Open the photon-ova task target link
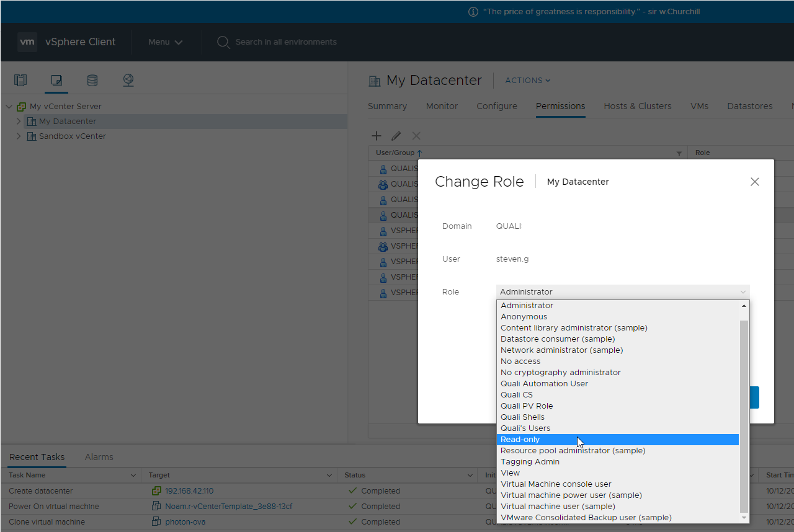The height and width of the screenshot is (532, 794). 185,522
